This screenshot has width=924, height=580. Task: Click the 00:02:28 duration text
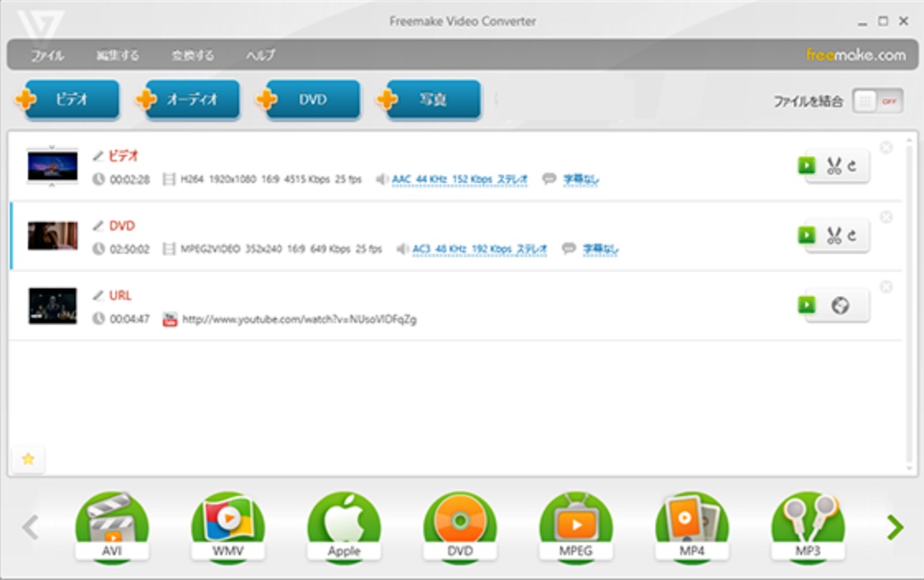coord(129,179)
